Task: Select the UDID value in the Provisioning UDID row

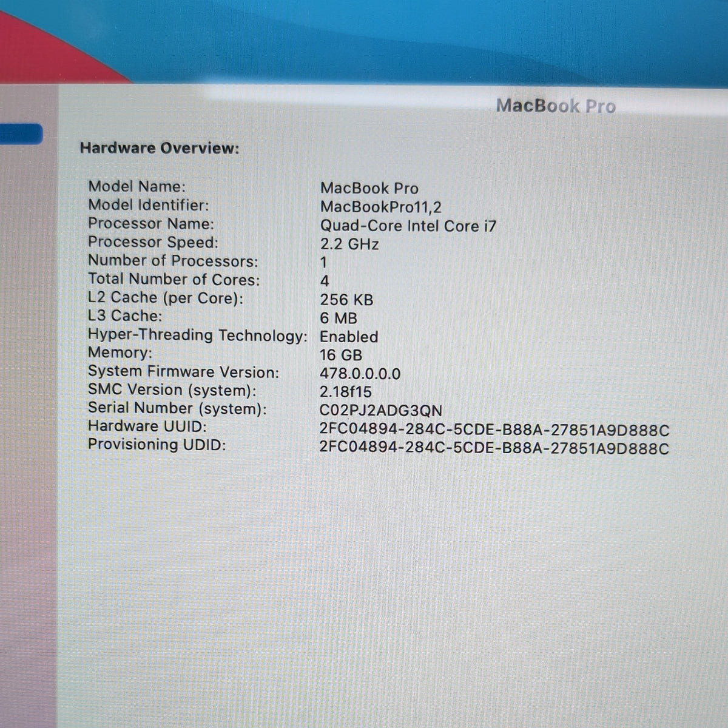Action: click(494, 449)
